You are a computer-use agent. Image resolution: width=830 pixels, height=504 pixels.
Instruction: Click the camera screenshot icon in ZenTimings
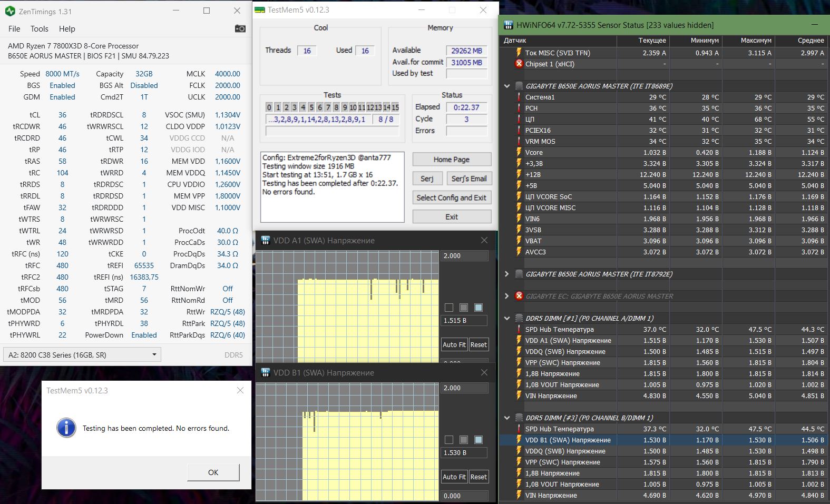point(240,28)
